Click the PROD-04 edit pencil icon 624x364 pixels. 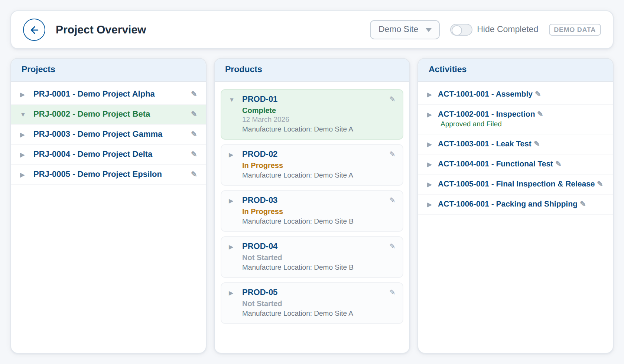(x=392, y=246)
